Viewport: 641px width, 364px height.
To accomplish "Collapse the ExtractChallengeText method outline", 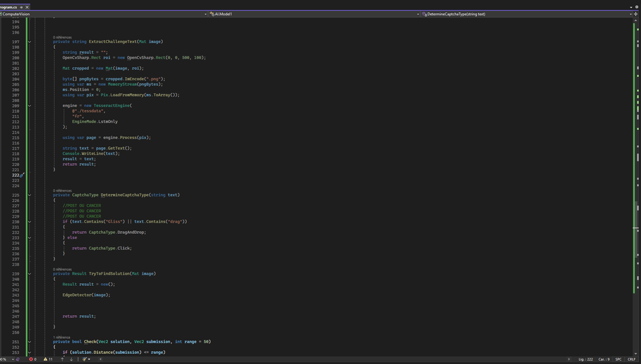I will 29,42.
